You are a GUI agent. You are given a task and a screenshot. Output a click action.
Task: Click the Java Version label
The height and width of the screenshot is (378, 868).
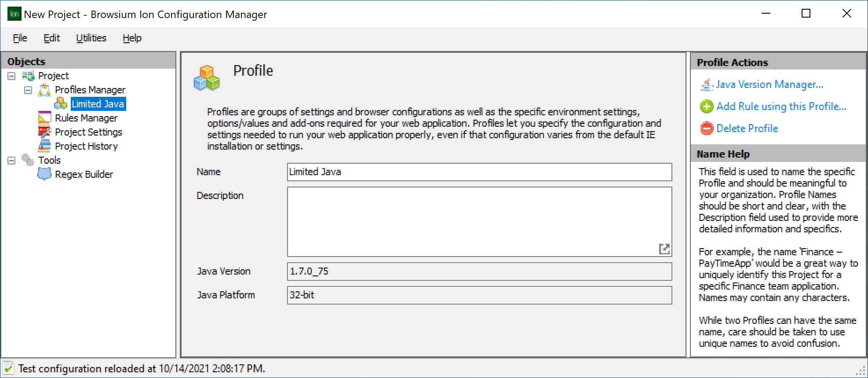coord(224,272)
